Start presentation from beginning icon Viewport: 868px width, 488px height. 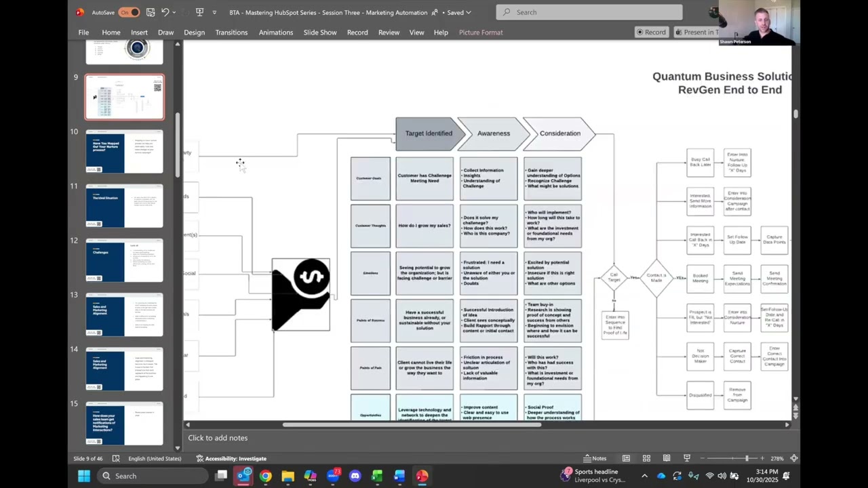click(x=199, y=12)
